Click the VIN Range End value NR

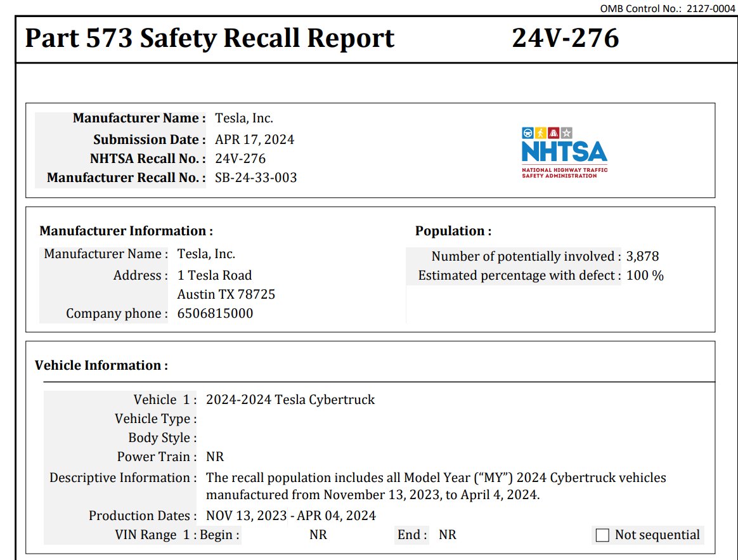point(448,535)
